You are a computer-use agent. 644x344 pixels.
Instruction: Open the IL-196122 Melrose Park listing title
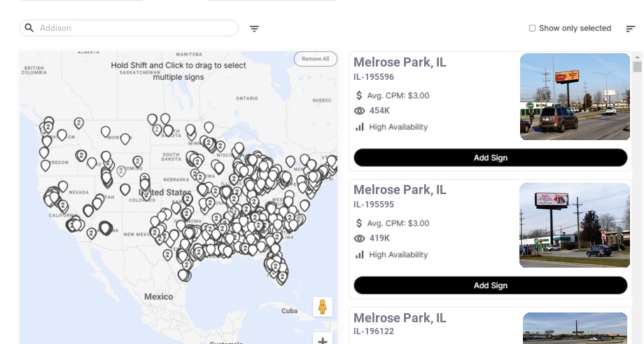pos(400,318)
